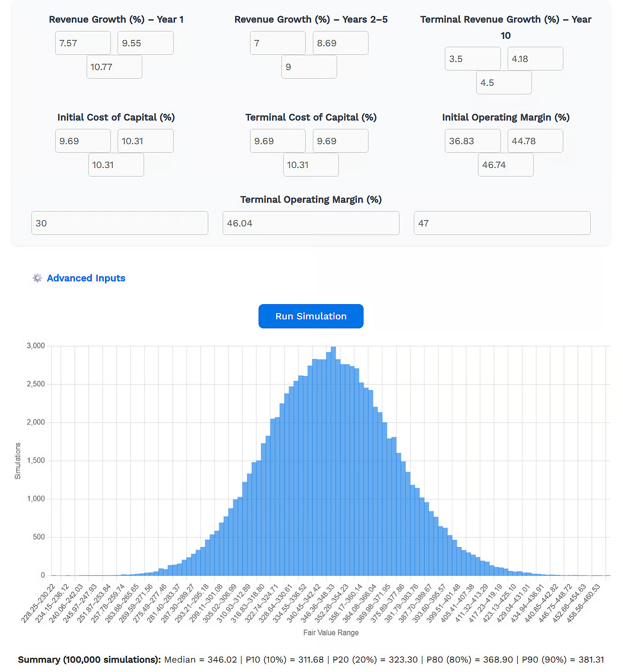
Task: Click the gear icon beside Advanced Inputs
Action: pos(37,278)
